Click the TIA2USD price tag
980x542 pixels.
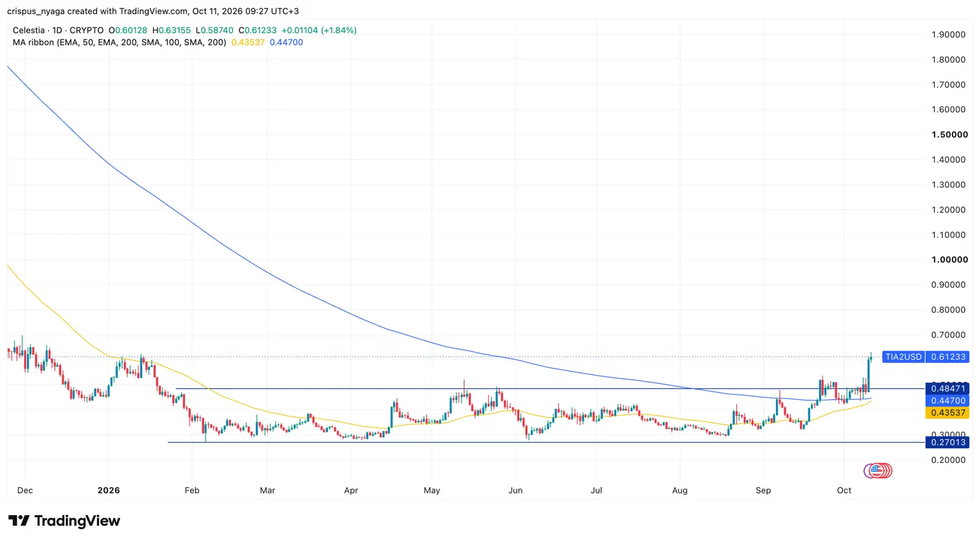903,356
